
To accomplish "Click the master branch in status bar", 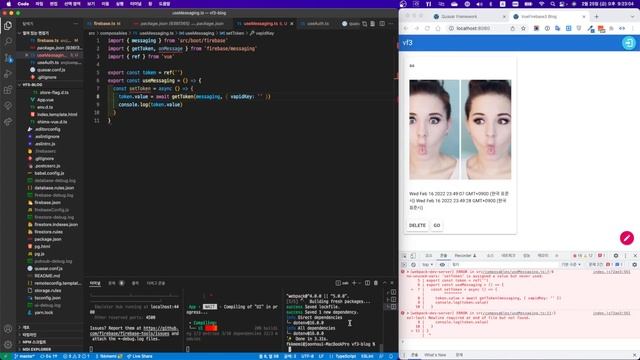I will pos(25,356).
